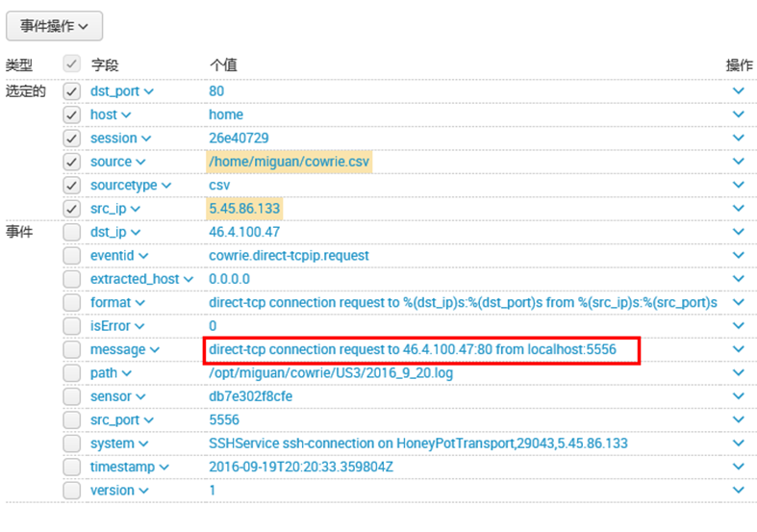Uncheck the dst_port field checkbox
This screenshot has width=757, height=532.
coord(71,91)
